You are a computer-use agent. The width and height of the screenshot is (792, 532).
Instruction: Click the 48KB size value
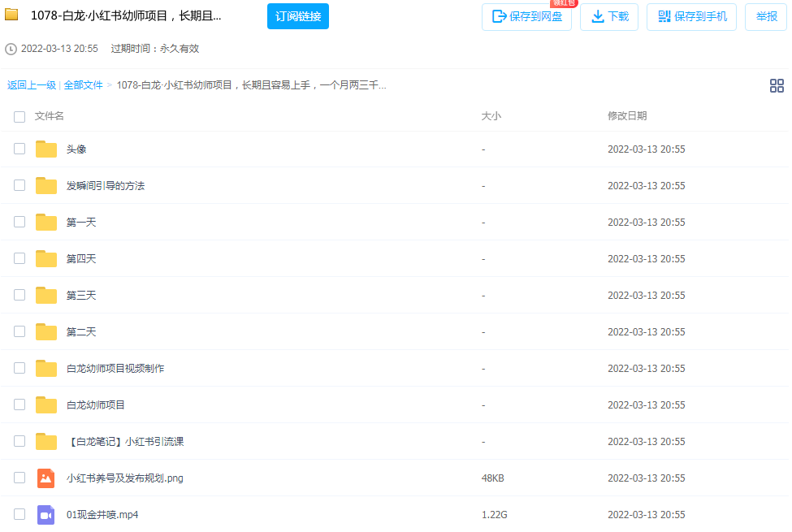pos(492,478)
